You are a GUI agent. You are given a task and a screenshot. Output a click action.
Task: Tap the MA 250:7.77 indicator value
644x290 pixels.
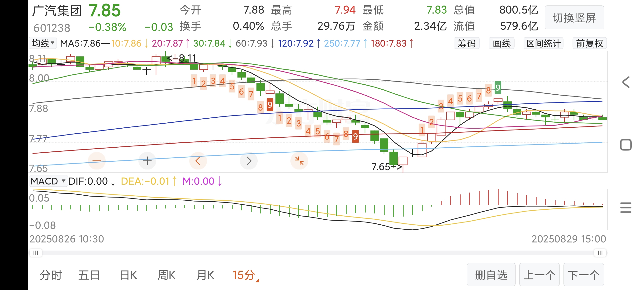(x=342, y=43)
